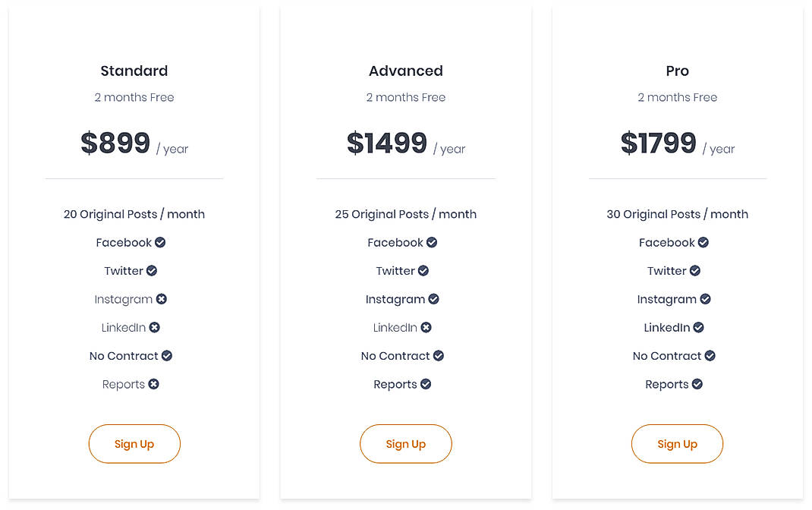The image size is (812, 510).
Task: Select the Pro plan heading
Action: click(677, 71)
